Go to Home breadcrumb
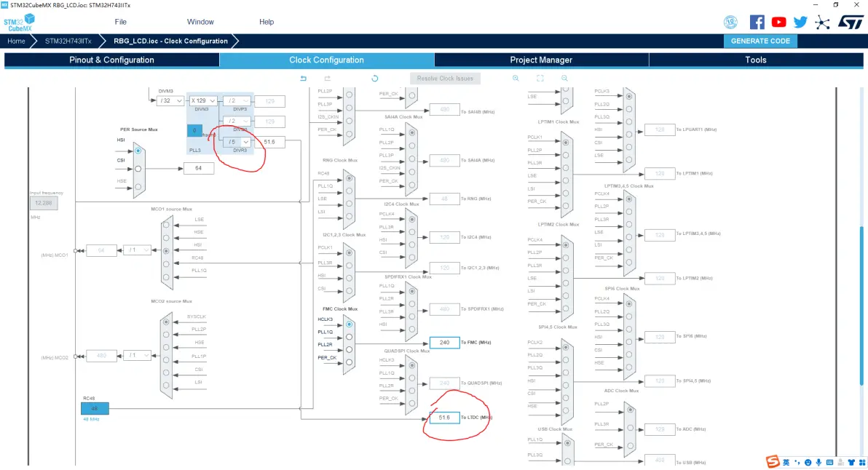 16,41
